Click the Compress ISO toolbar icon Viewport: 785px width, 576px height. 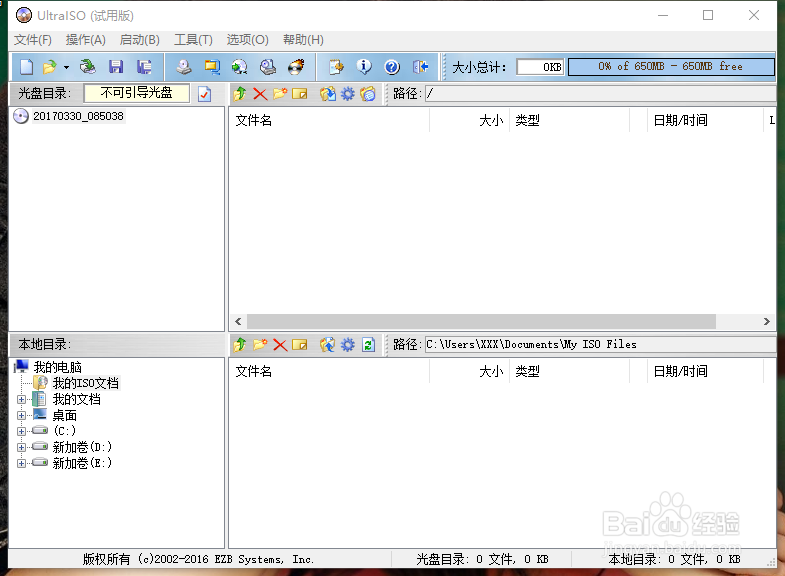(212, 67)
